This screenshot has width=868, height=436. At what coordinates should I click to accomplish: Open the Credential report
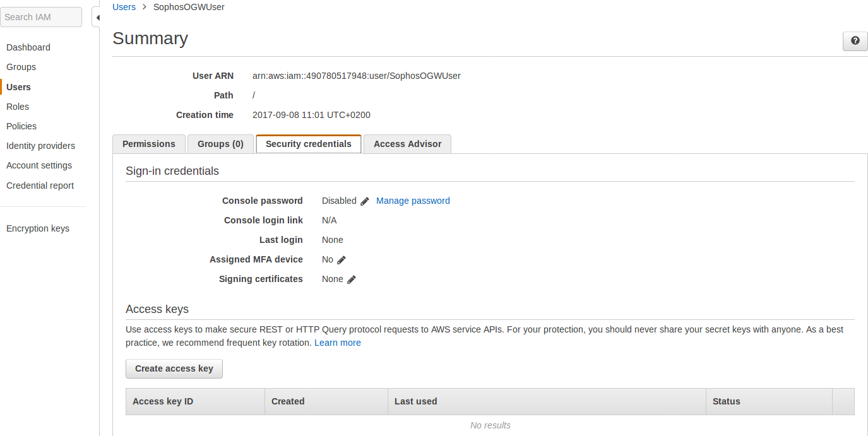(x=40, y=186)
